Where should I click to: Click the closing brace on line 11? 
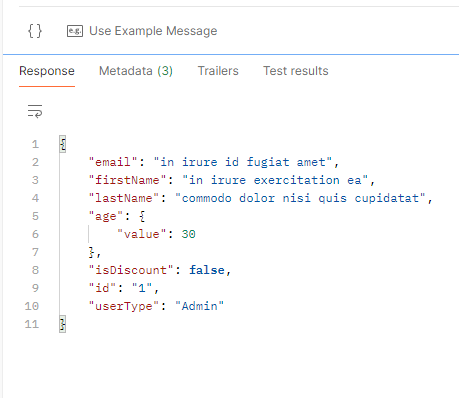(x=63, y=324)
